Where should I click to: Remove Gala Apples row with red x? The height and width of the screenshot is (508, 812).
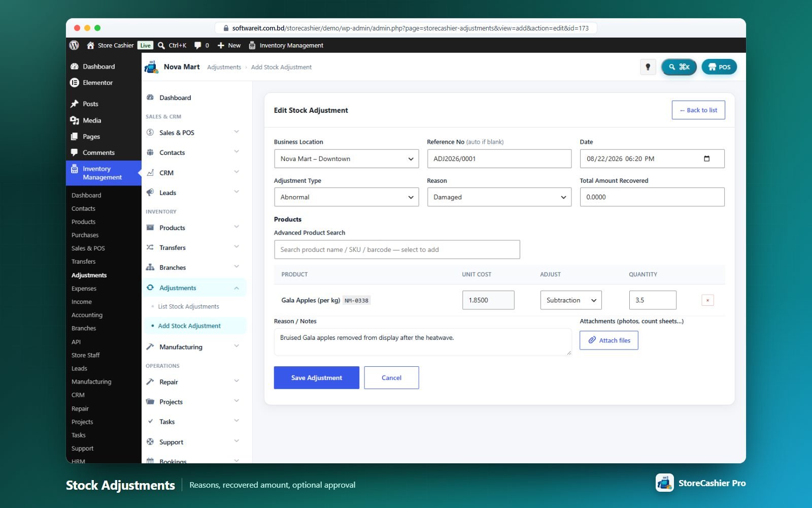(707, 300)
